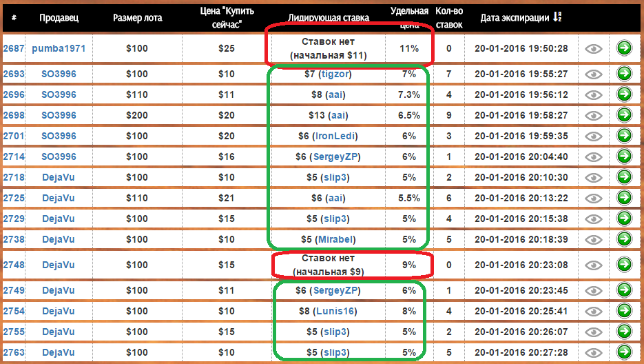Open lot 2701 via green arrow
This screenshot has width=644, height=364.
pos(624,136)
